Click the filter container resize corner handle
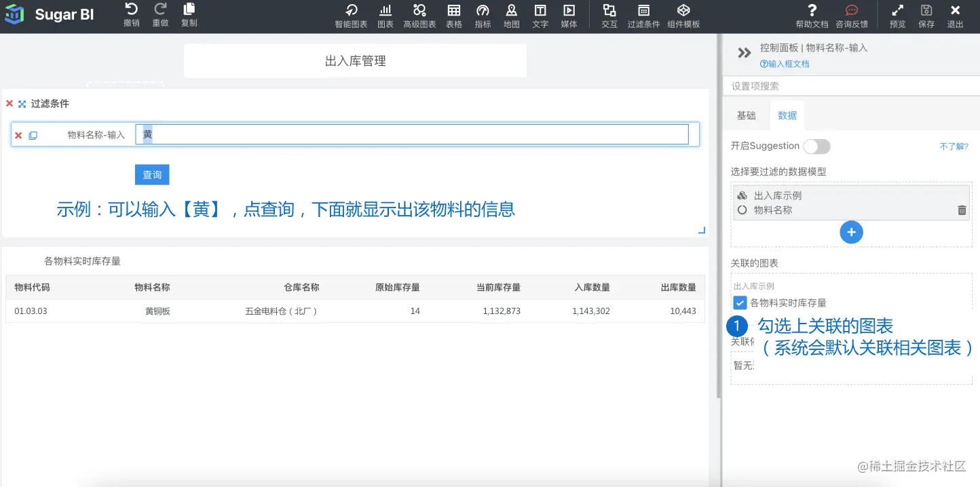Image resolution: width=980 pixels, height=487 pixels. pos(702,231)
